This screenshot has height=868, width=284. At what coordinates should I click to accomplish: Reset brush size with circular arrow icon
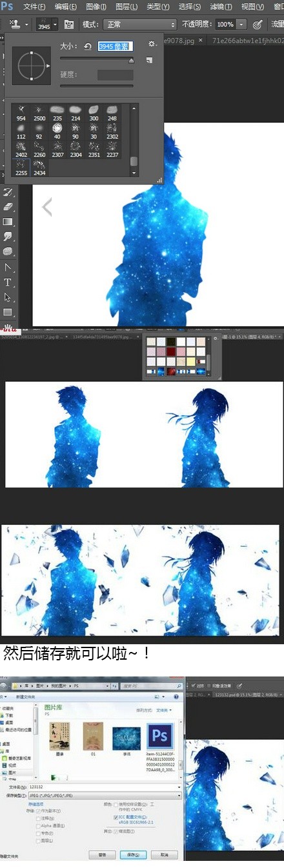click(x=88, y=46)
